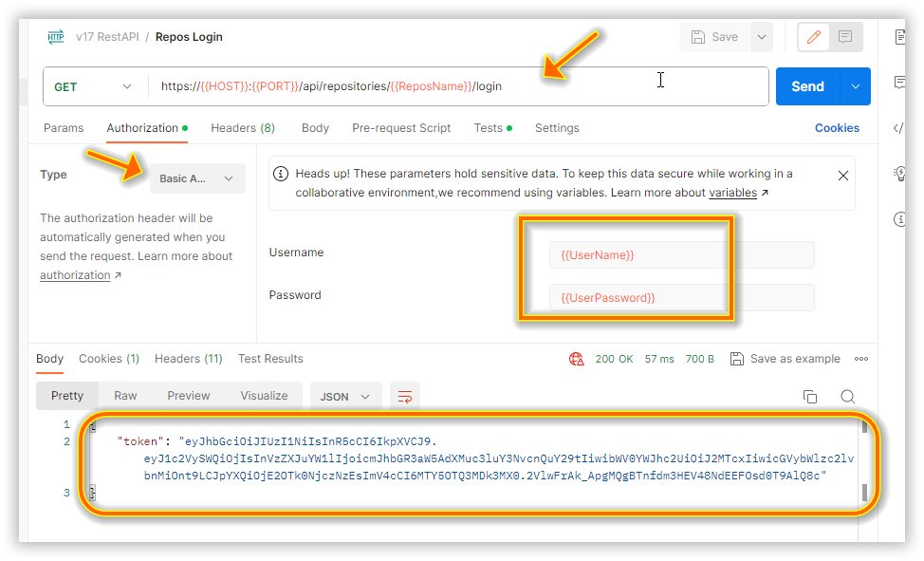Click the wrap lines icon in response toolbar

click(405, 396)
